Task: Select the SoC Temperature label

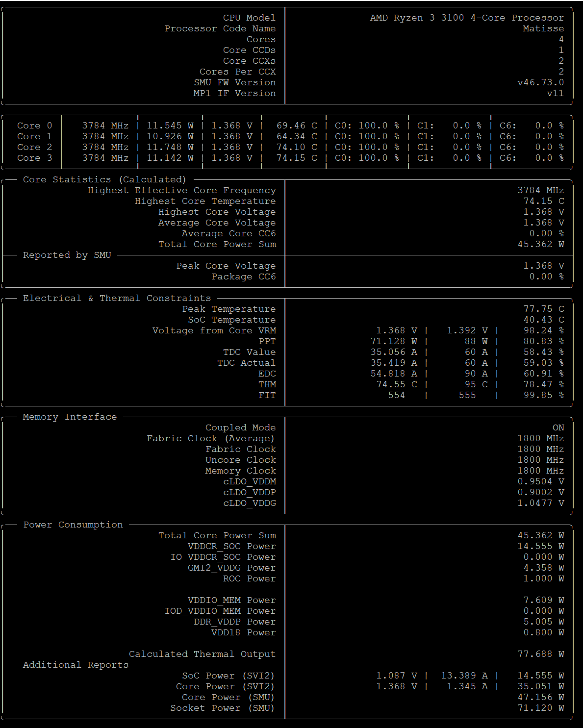Action: pyautogui.click(x=231, y=320)
